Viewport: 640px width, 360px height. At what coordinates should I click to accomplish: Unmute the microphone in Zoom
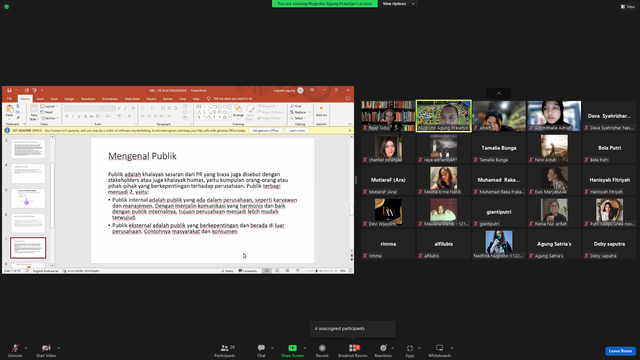[x=15, y=350]
